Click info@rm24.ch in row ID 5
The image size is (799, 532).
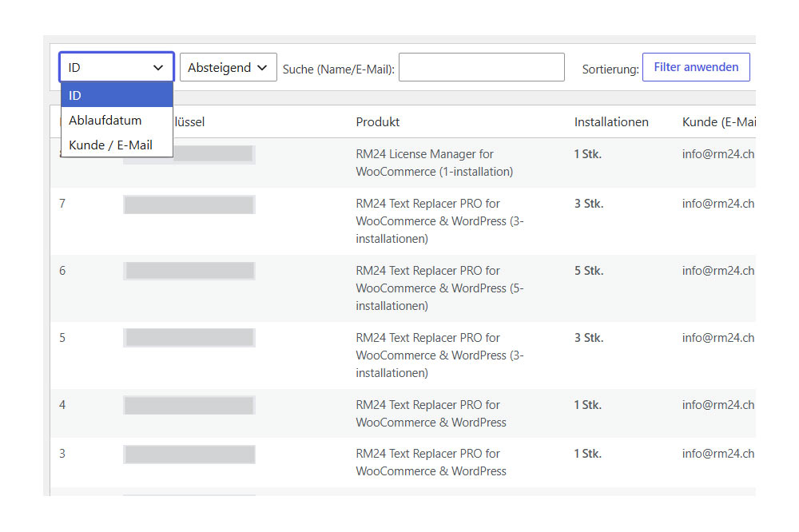(x=718, y=337)
